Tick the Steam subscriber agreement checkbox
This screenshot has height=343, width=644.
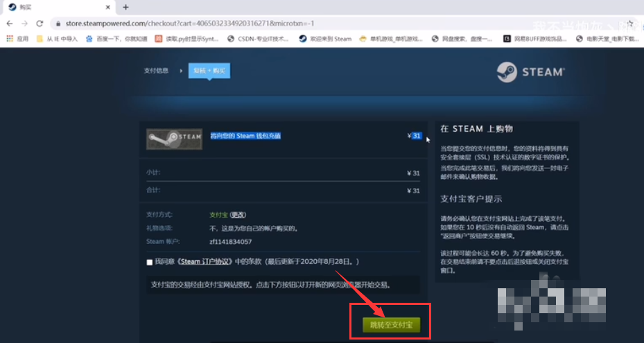click(150, 262)
